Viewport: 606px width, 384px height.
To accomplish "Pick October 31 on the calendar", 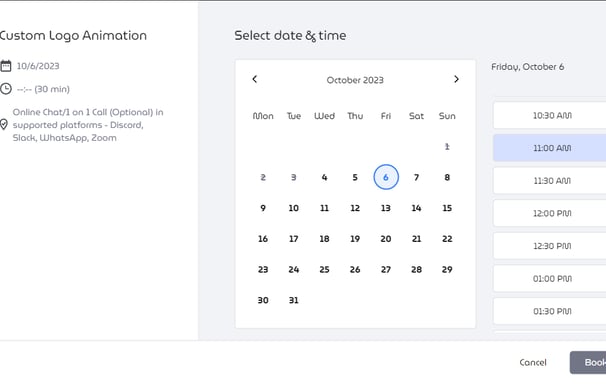I will pos(294,300).
